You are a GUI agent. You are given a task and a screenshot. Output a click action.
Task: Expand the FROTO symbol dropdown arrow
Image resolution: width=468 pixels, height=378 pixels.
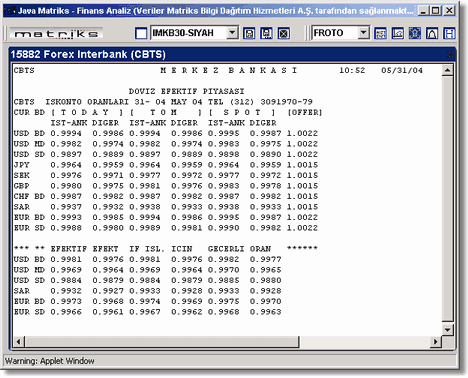point(363,33)
